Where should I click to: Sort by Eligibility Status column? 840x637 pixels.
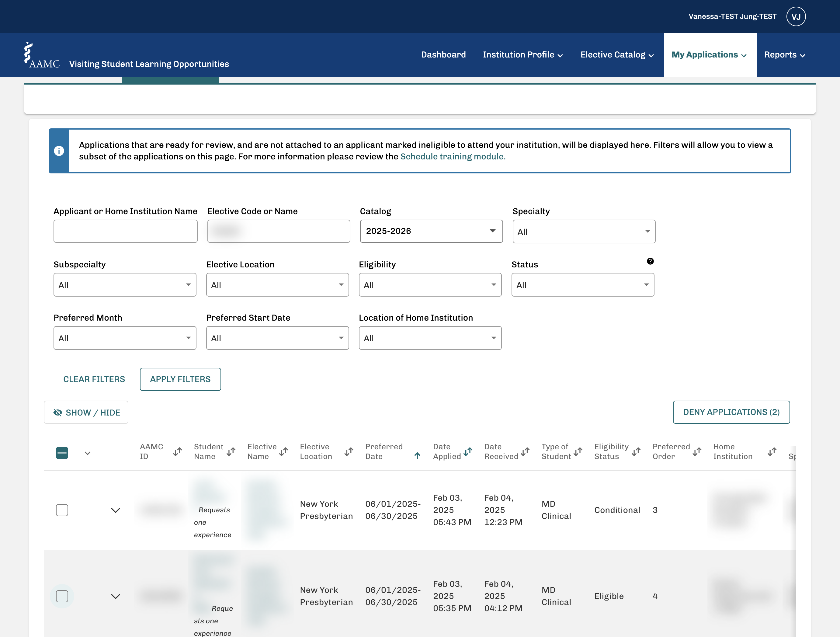tap(636, 452)
